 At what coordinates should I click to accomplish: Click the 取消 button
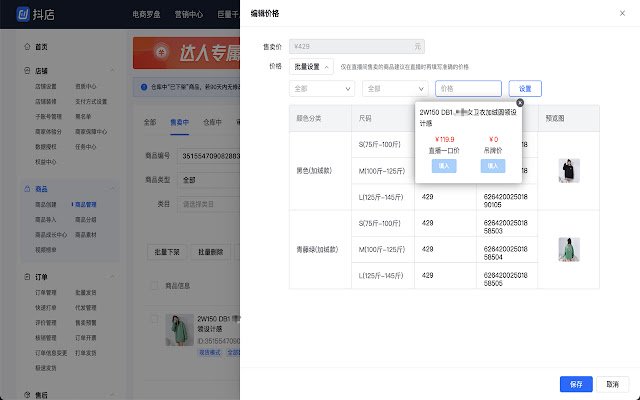click(x=612, y=384)
